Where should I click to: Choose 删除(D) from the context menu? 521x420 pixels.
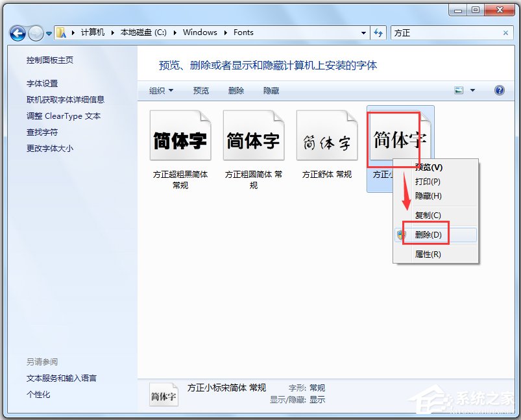tap(435, 235)
